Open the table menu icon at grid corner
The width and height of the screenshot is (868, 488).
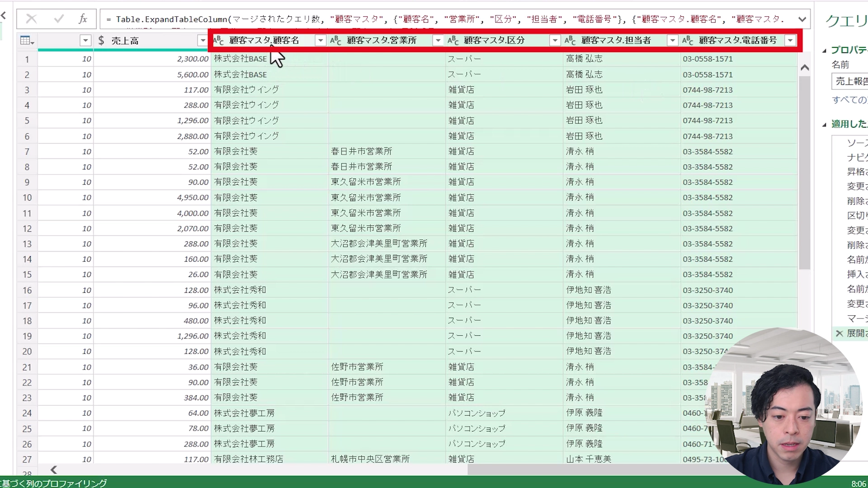click(26, 40)
